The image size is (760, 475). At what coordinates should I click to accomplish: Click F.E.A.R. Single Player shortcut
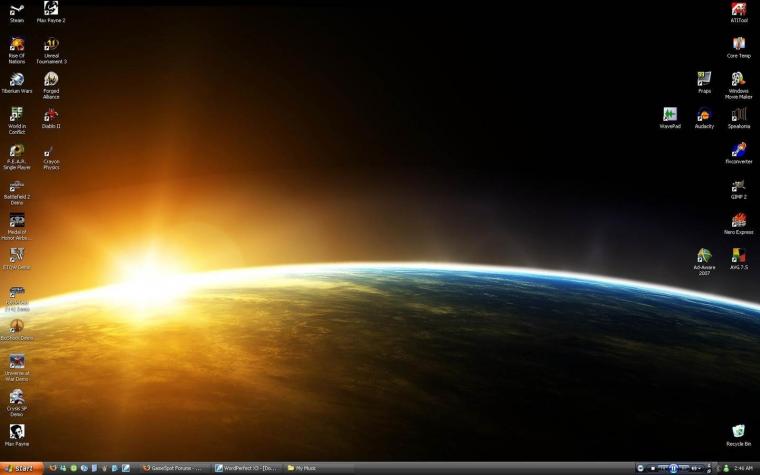point(16,157)
